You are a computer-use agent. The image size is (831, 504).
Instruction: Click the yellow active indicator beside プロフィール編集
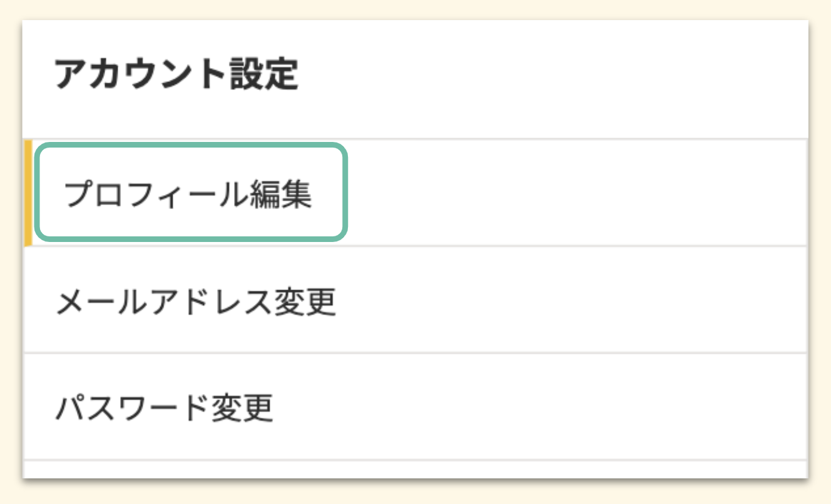28,193
